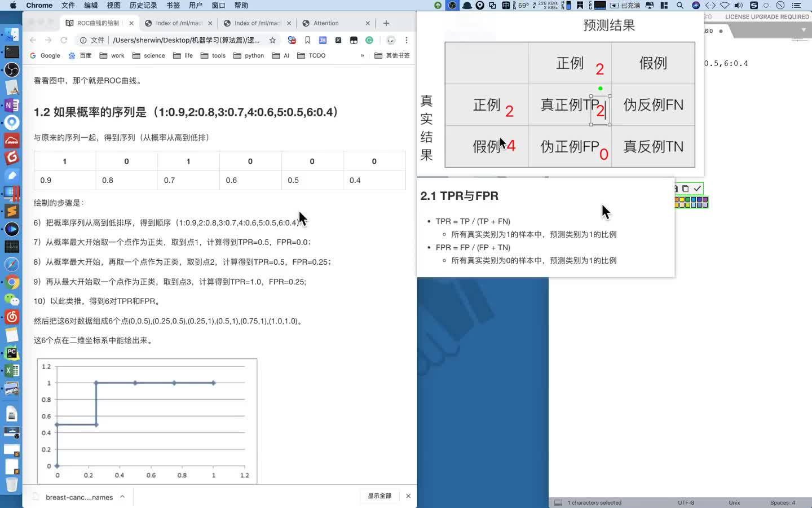Open the Chrome three-dot menu

coord(406,40)
